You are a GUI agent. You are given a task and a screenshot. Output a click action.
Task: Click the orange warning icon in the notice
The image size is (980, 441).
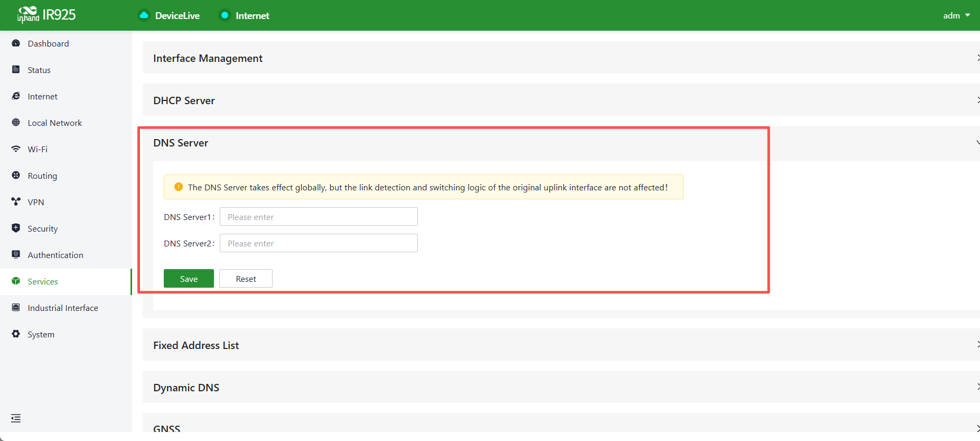[x=179, y=187]
